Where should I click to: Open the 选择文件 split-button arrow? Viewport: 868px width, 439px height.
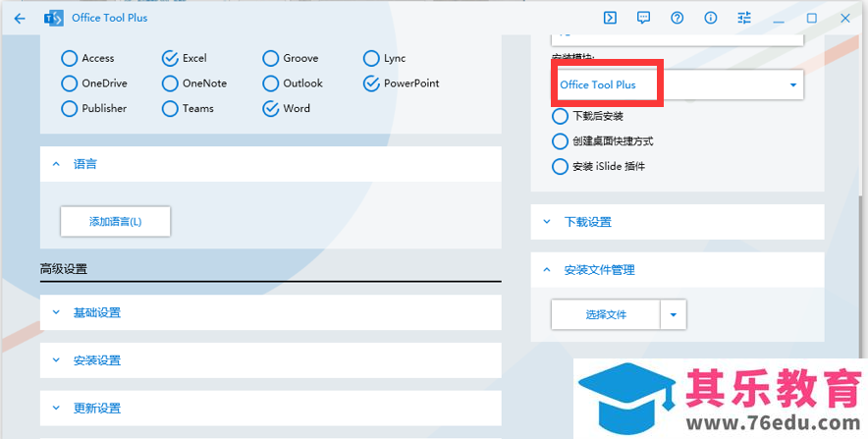pyautogui.click(x=674, y=314)
